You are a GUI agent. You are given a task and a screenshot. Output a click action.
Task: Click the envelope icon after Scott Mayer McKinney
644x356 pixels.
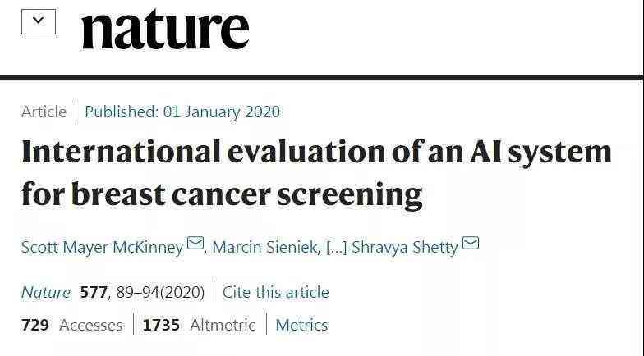pos(195,243)
